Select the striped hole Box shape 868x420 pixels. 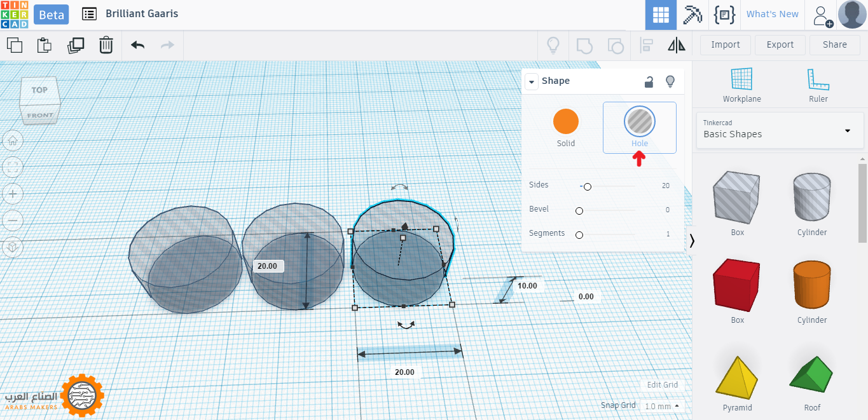[737, 197]
